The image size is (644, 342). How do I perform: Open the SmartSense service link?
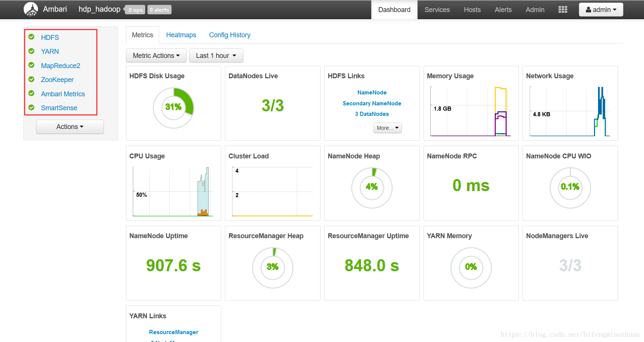(x=59, y=108)
